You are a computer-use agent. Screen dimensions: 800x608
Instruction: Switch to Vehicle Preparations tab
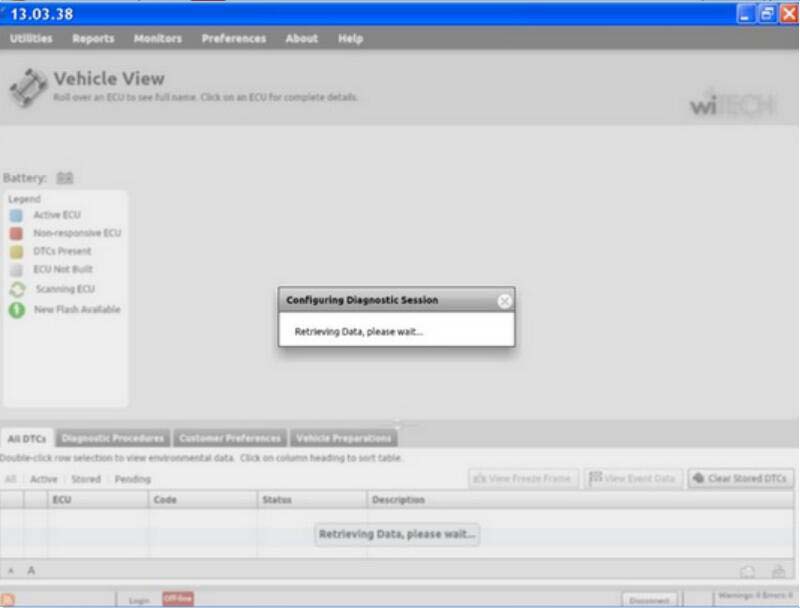click(343, 438)
